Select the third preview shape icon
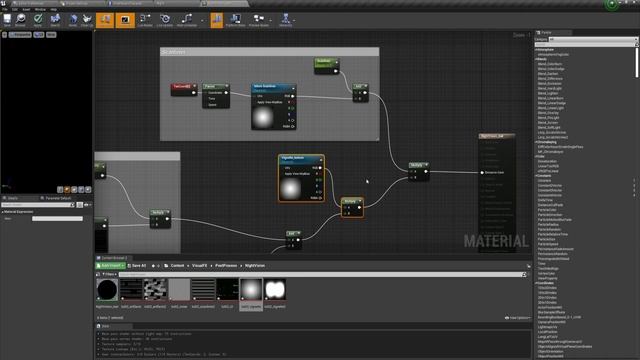The width and height of the screenshot is (640, 360). click(x=74, y=189)
